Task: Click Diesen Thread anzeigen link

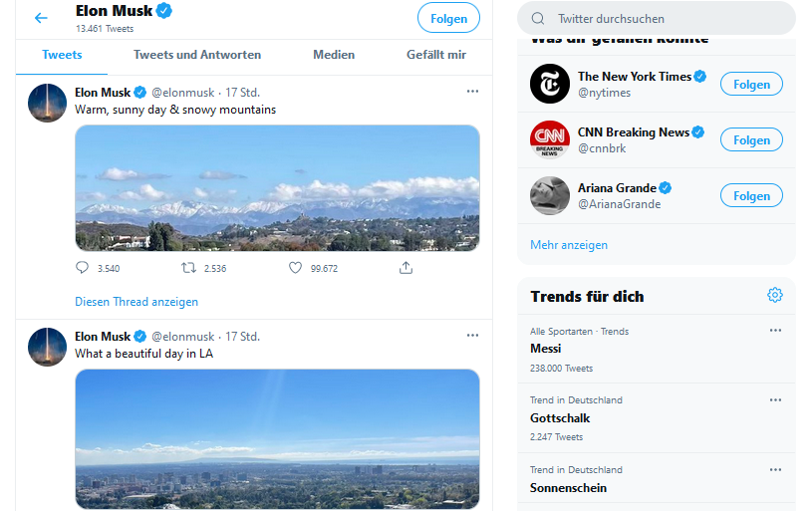Action: pyautogui.click(x=136, y=302)
